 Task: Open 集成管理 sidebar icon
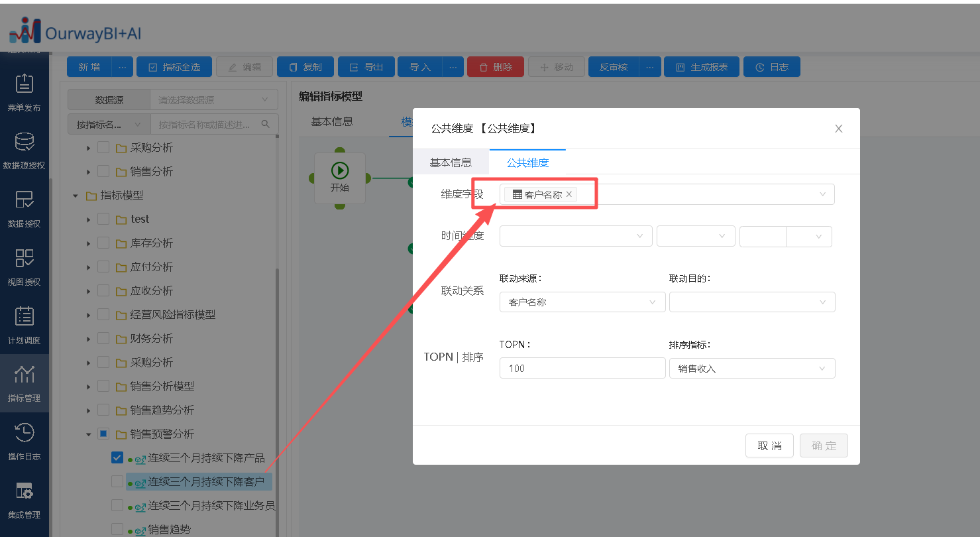pos(24,499)
